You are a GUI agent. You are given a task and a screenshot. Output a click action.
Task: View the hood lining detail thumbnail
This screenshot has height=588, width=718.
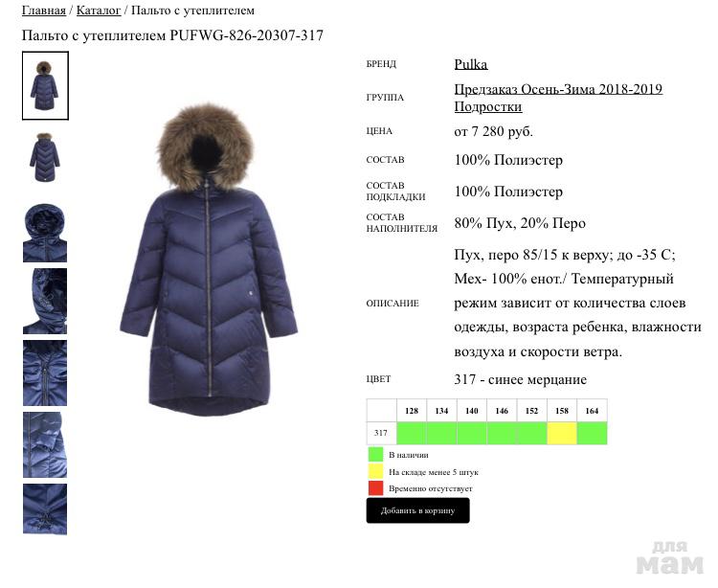[45, 301]
